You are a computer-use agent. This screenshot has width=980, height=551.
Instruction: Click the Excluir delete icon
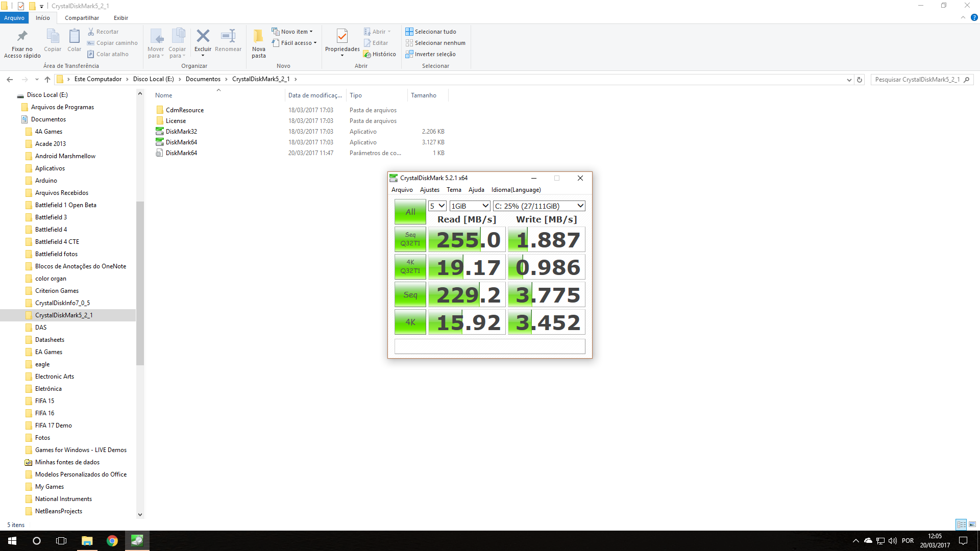(x=203, y=36)
